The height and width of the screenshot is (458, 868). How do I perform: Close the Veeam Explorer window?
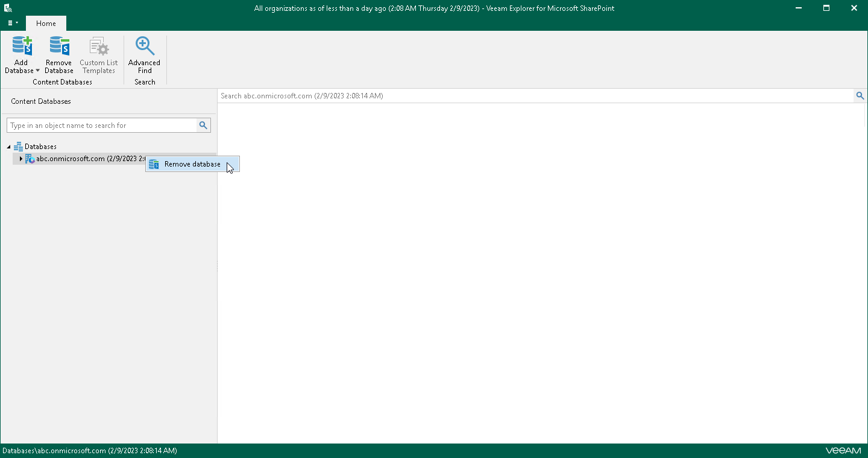coord(854,8)
